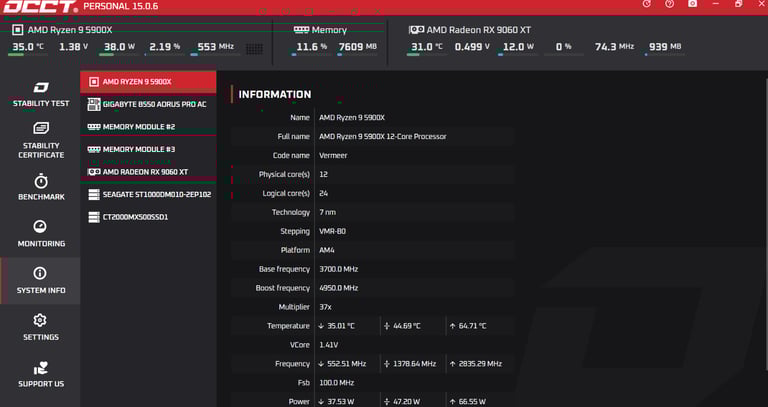The height and width of the screenshot is (407, 768).
Task: Click the screenshot camera icon in the title bar
Action: 692,4
